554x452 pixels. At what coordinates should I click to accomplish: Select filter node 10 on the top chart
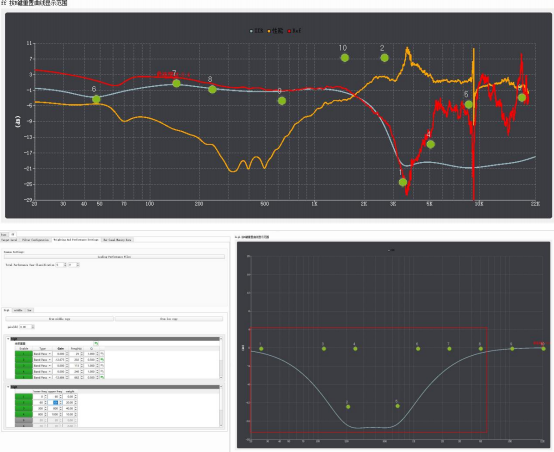pyautogui.click(x=345, y=58)
